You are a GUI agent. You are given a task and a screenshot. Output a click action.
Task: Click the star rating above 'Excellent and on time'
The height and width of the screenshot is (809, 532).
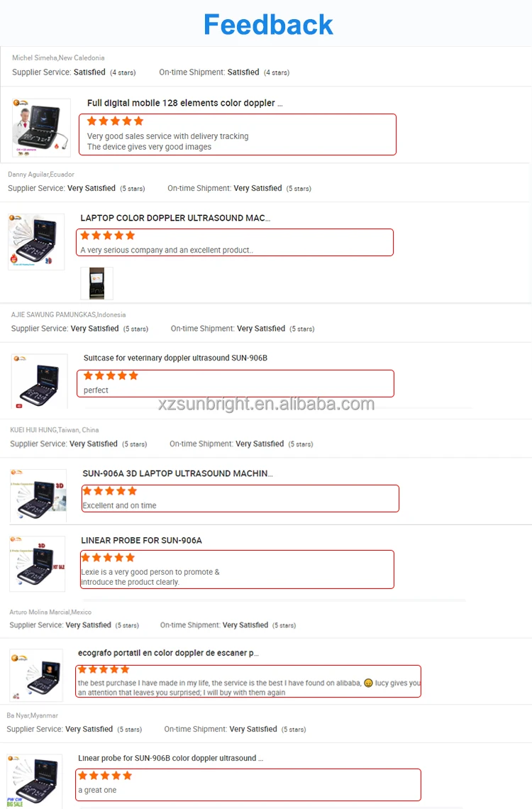(x=110, y=490)
